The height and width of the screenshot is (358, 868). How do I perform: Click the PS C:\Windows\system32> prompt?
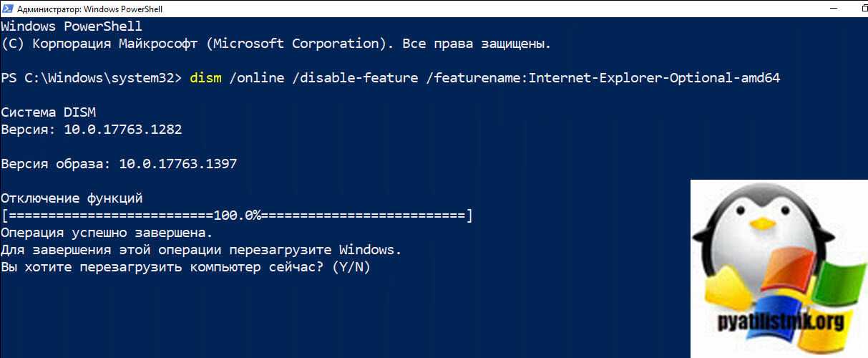click(92, 77)
